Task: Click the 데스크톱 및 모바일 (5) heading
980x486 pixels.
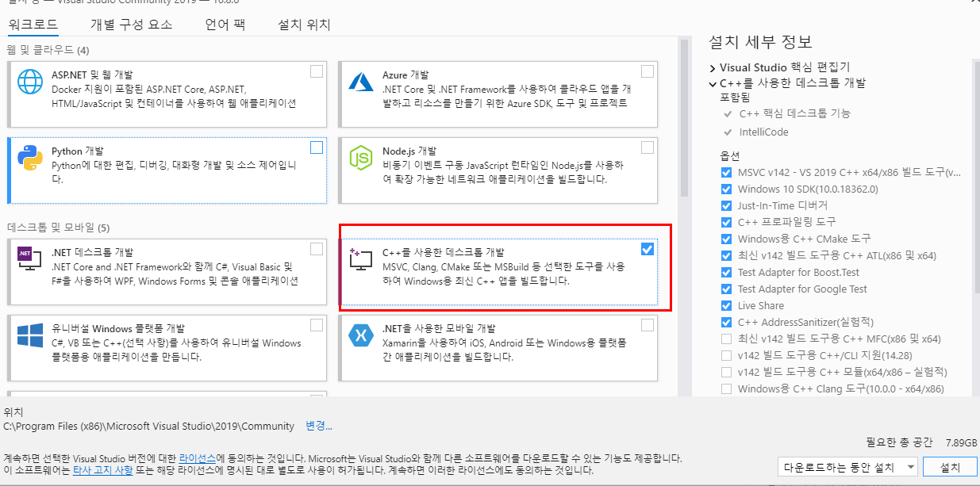Action: click(59, 228)
